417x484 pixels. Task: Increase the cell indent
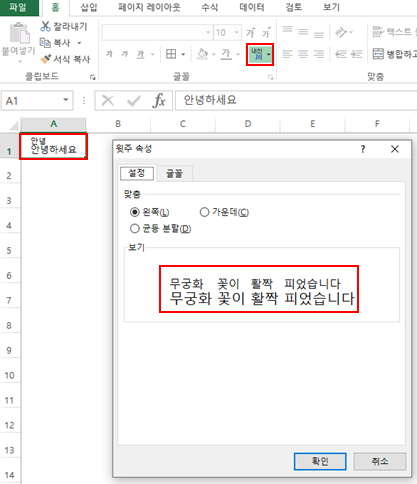click(357, 54)
